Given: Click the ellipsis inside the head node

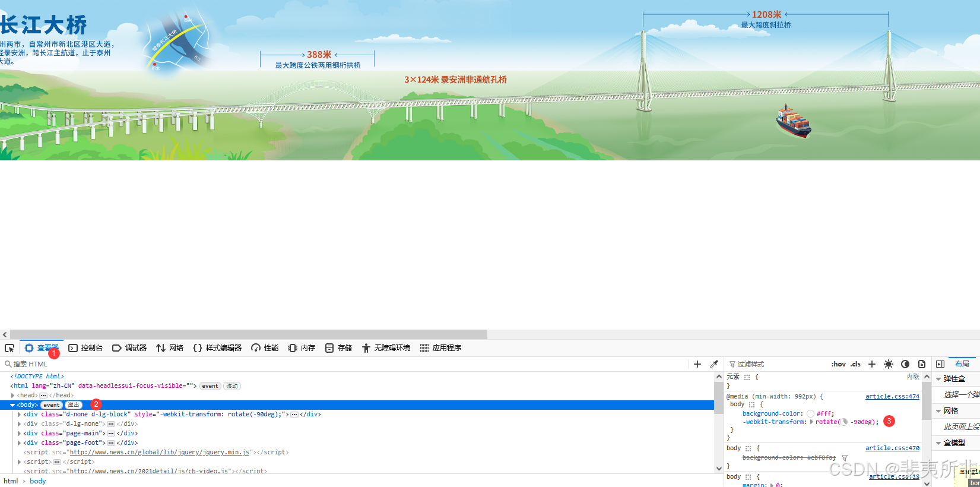Looking at the screenshot, I should 43,396.
